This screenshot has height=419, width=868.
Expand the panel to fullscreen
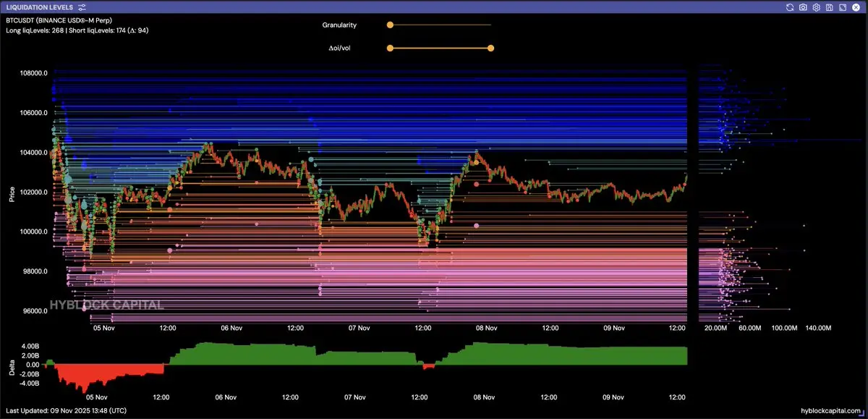(842, 7)
